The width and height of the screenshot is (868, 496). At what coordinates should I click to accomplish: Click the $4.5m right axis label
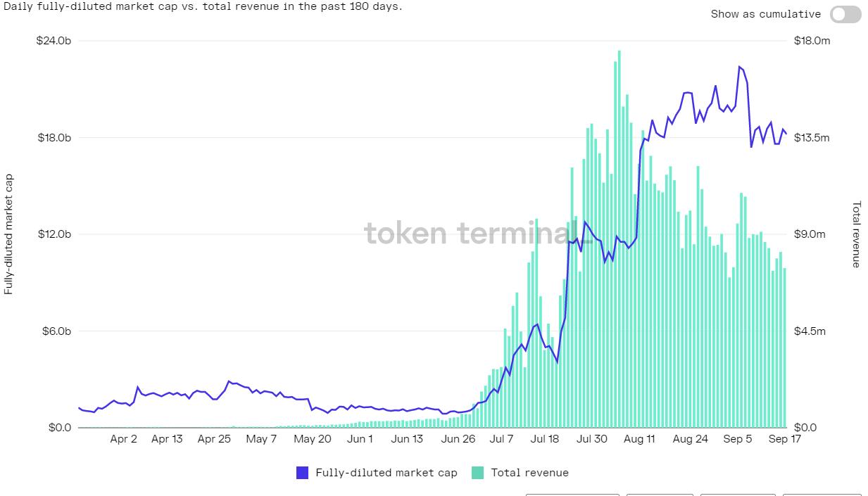(x=810, y=331)
